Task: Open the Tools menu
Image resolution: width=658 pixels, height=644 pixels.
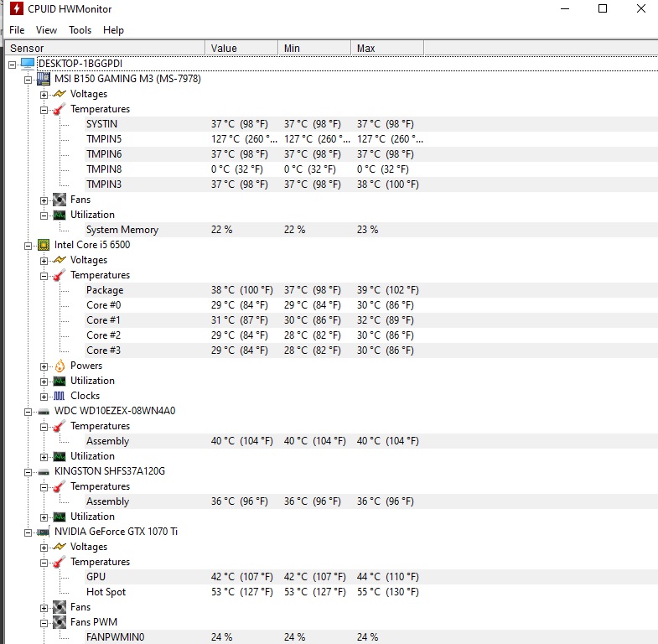Action: 80,30
